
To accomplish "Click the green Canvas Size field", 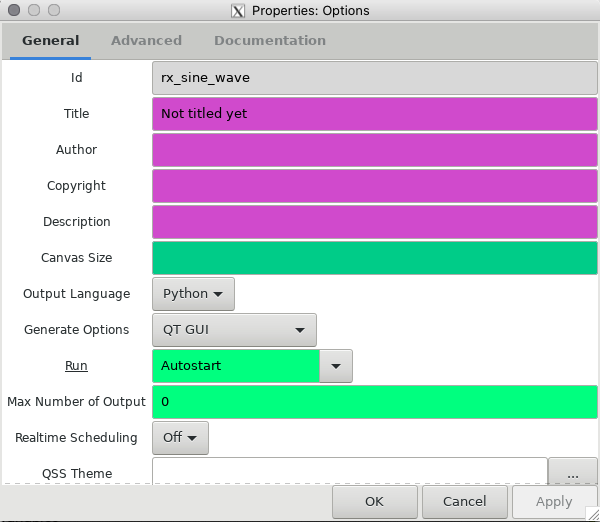I will tap(375, 258).
